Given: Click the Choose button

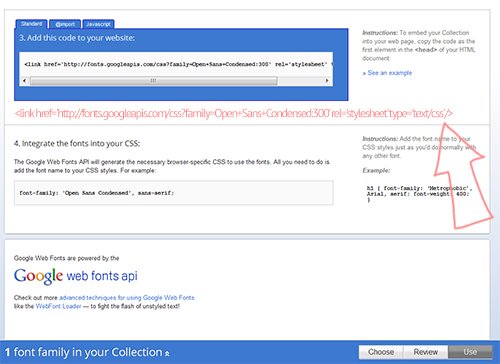Looking at the screenshot, I should 381,352.
